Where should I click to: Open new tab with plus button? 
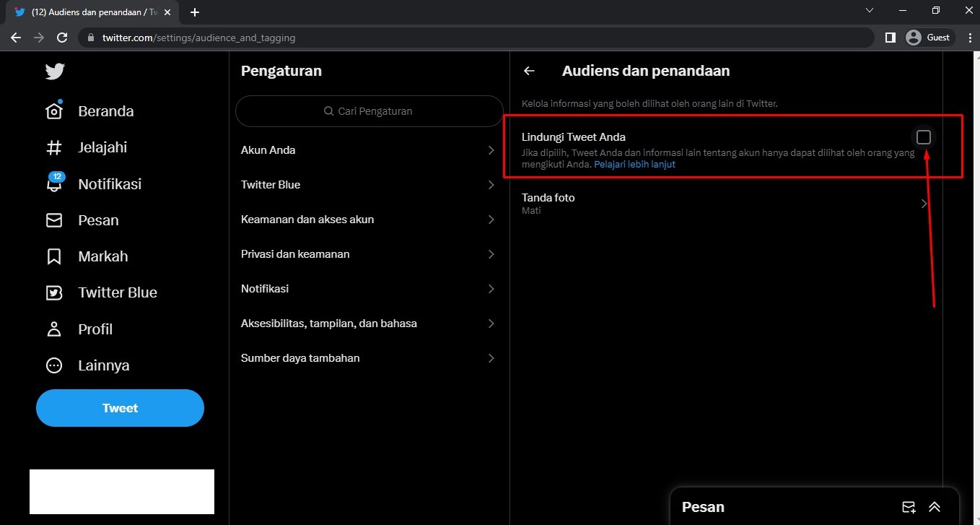tap(195, 12)
